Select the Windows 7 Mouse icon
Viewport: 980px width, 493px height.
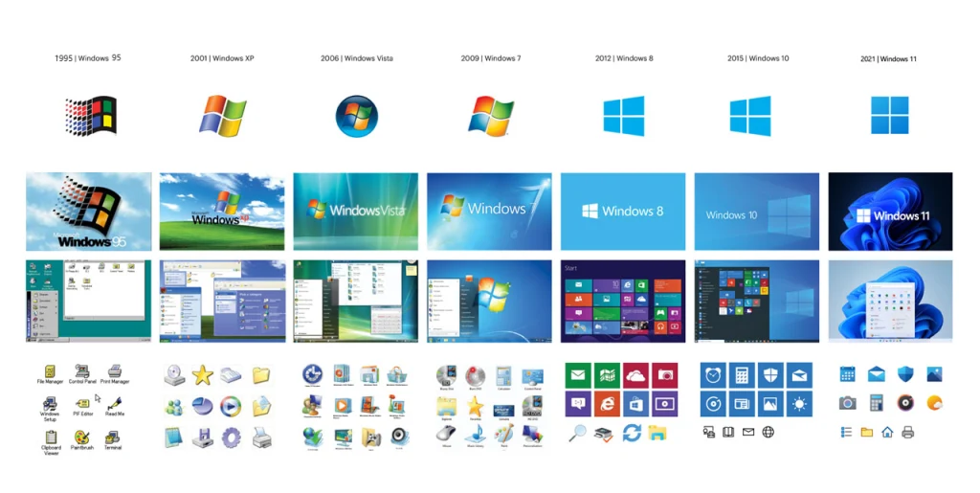(446, 434)
